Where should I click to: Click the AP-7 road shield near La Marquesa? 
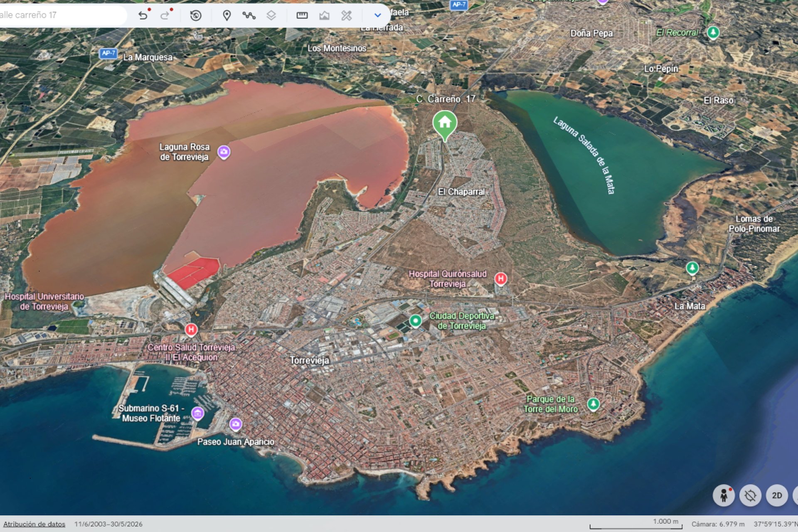point(108,53)
